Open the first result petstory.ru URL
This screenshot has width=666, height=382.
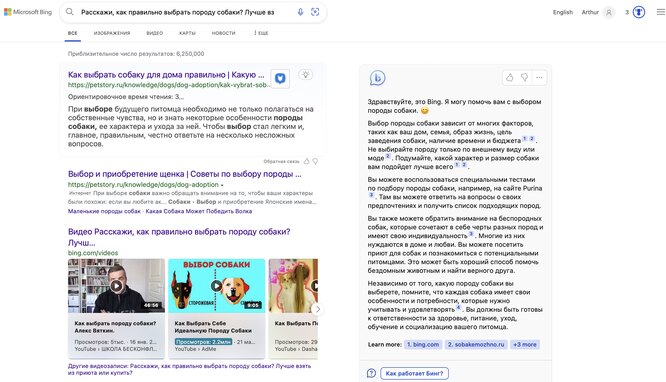click(x=168, y=85)
